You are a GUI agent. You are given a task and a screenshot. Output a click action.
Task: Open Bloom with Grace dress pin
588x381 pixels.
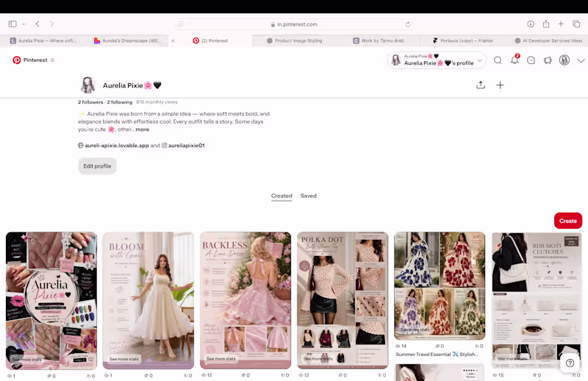148,301
